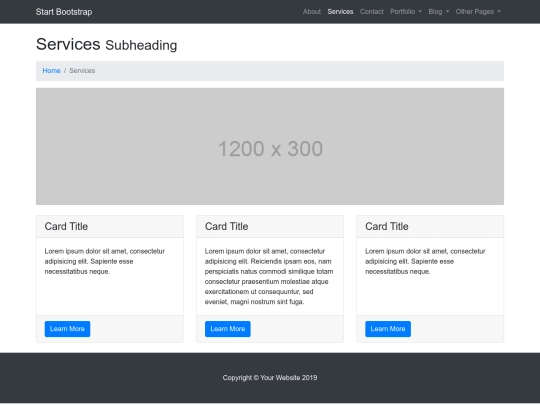Click Learn More in the middle card
This screenshot has height=405, width=540.
228,329
